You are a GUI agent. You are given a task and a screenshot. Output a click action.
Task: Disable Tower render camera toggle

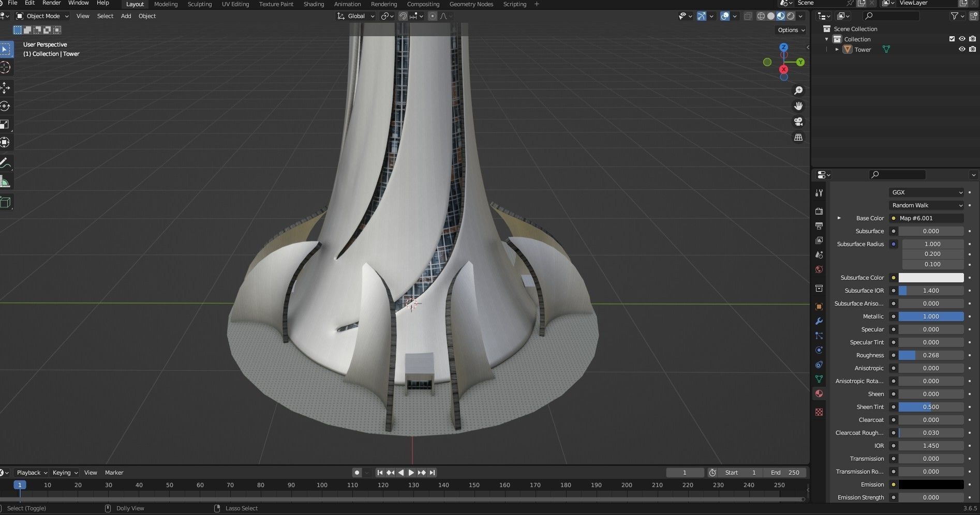point(973,49)
